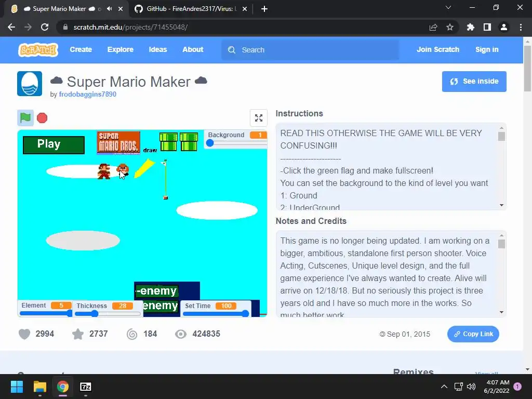Image resolution: width=532 pixels, height=399 pixels.
Task: Click Sign in
Action: pyautogui.click(x=487, y=49)
